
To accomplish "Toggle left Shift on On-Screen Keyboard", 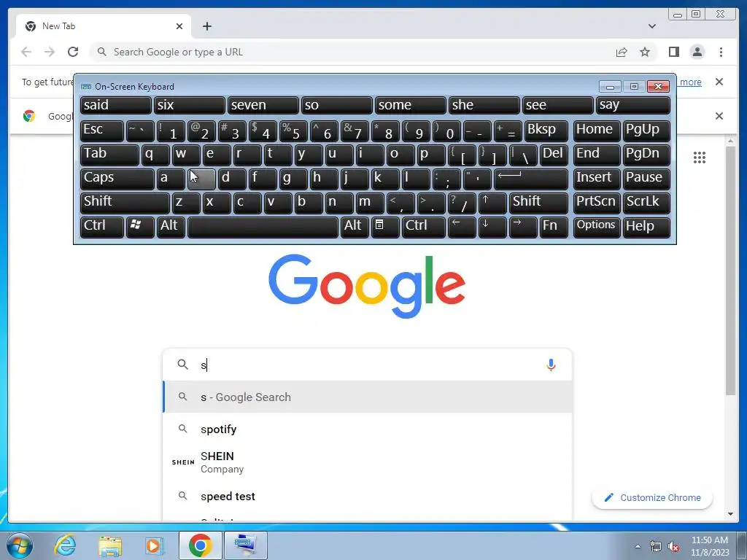I will pos(125,203).
